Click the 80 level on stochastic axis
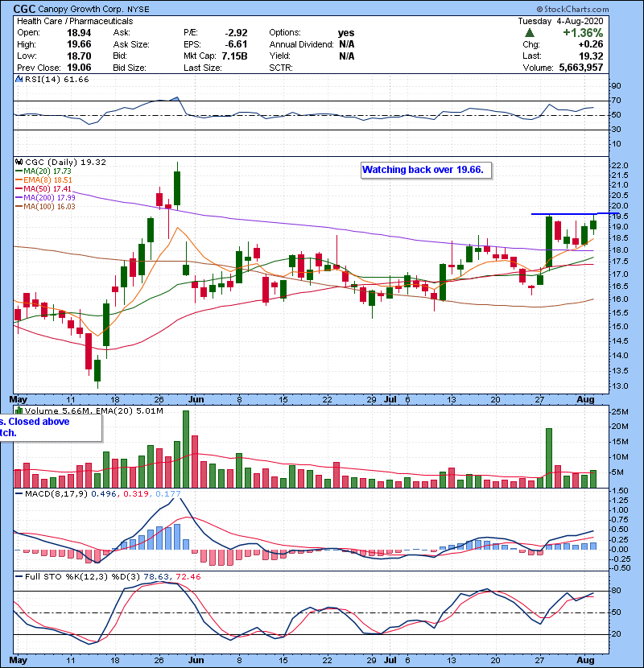 coord(617,591)
